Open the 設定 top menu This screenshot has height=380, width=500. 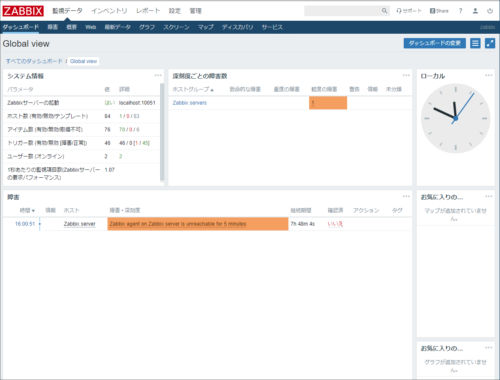pyautogui.click(x=175, y=11)
